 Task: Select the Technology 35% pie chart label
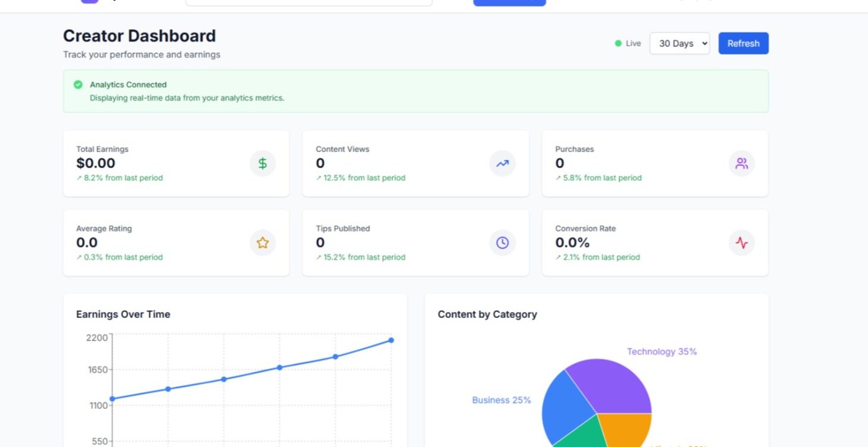point(662,351)
